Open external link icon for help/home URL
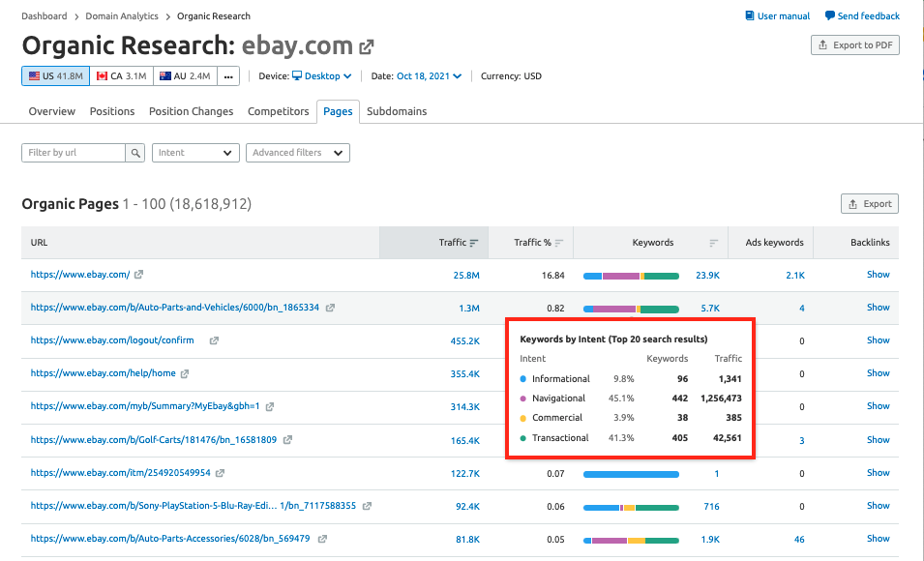 pos(185,373)
